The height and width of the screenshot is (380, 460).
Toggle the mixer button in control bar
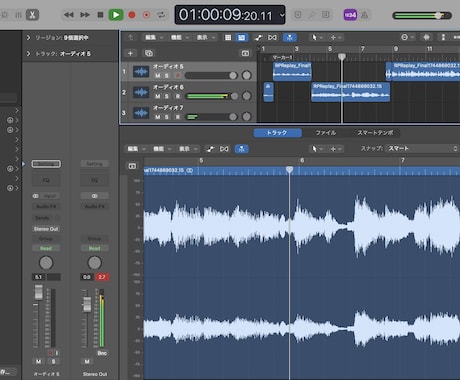click(x=19, y=15)
